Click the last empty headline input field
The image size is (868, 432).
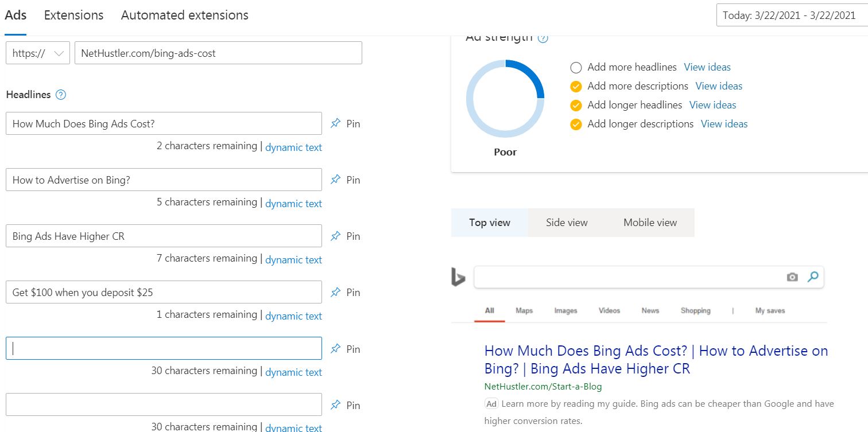tap(164, 404)
